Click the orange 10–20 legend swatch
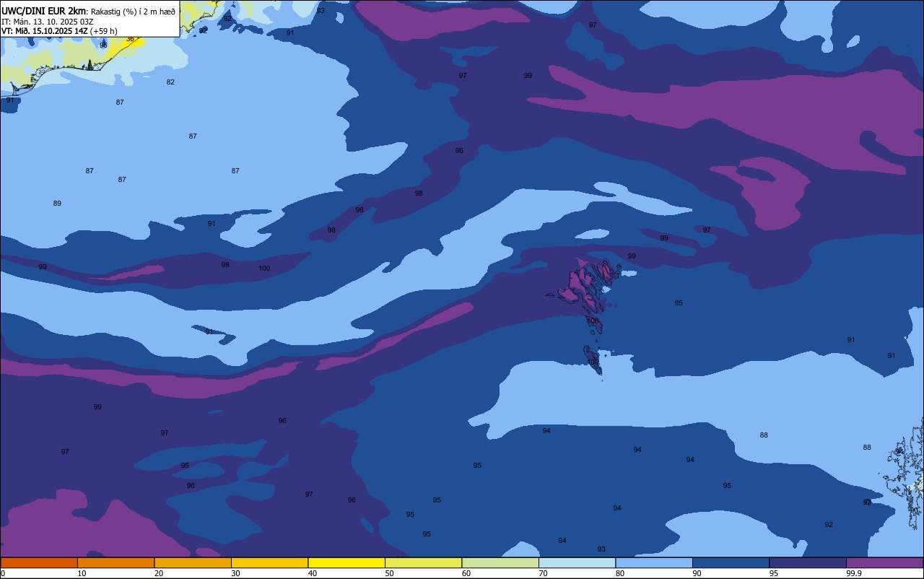The width and height of the screenshot is (924, 579). (115, 562)
